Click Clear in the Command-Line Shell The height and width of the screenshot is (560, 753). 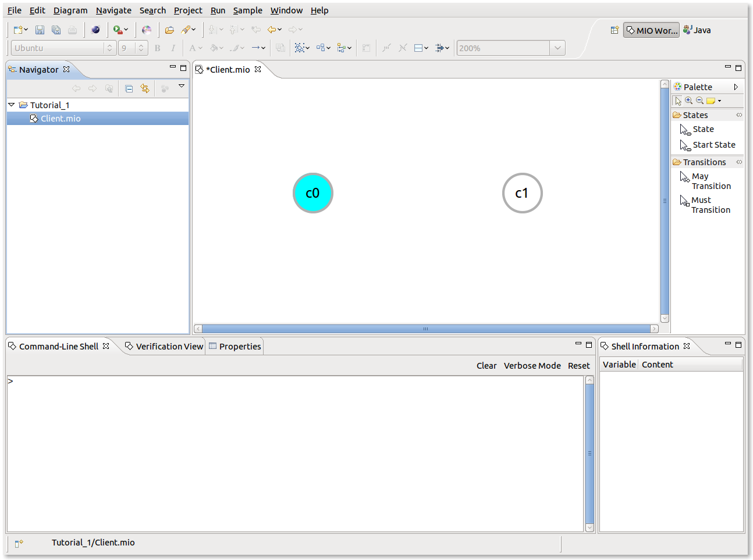(x=486, y=366)
